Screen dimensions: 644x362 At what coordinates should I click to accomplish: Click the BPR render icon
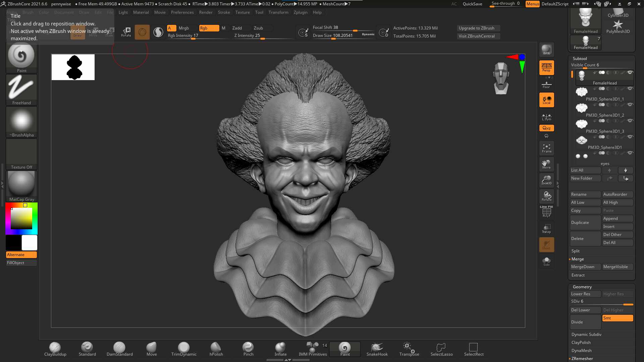tap(546, 50)
